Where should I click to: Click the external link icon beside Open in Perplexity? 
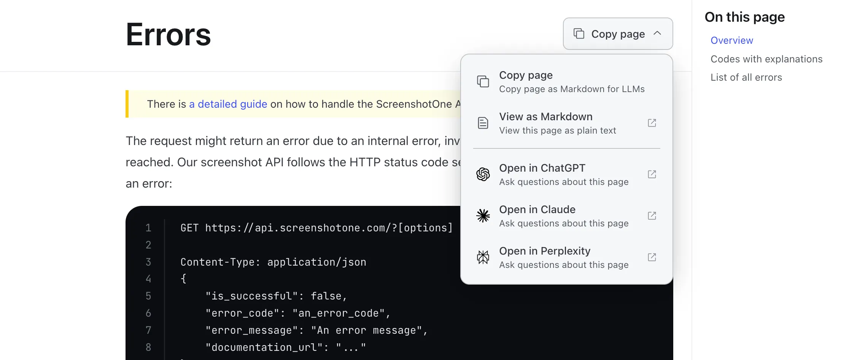pyautogui.click(x=652, y=257)
